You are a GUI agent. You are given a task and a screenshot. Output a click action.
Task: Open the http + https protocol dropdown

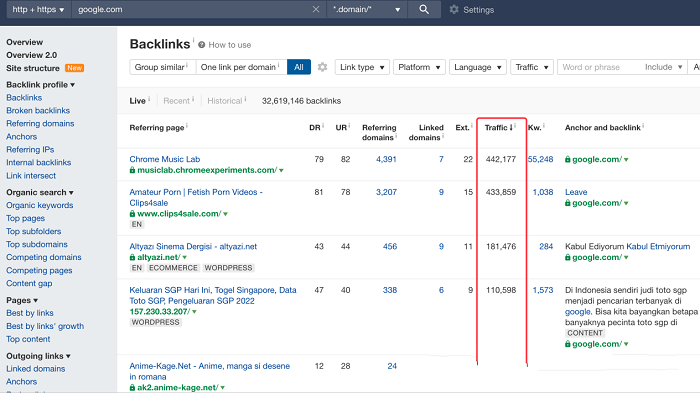pyautogui.click(x=38, y=9)
